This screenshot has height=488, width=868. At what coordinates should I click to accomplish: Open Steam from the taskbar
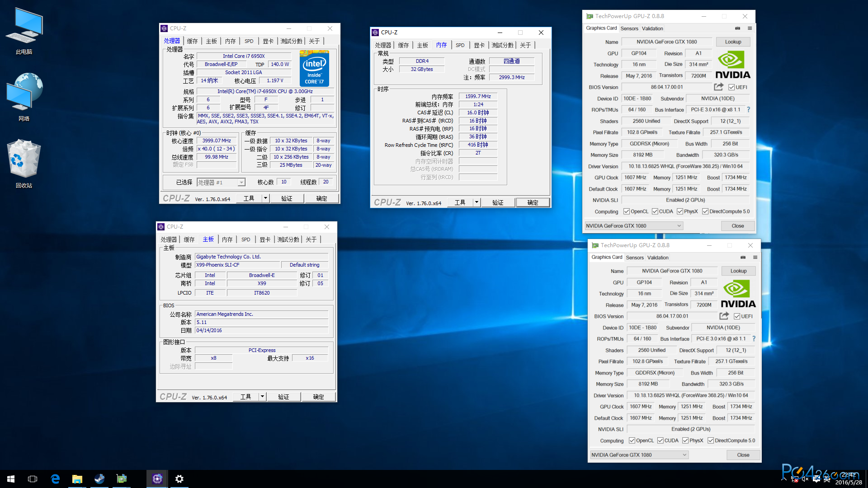tap(99, 479)
